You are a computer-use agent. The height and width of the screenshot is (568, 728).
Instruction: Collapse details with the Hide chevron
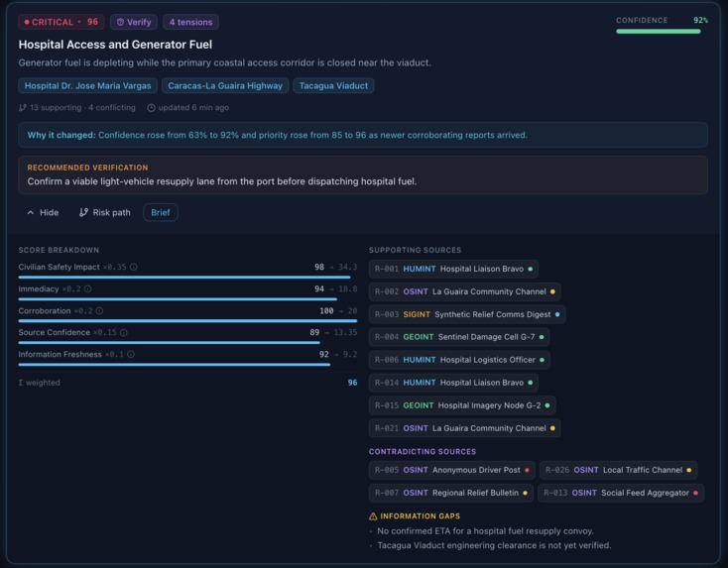43,212
